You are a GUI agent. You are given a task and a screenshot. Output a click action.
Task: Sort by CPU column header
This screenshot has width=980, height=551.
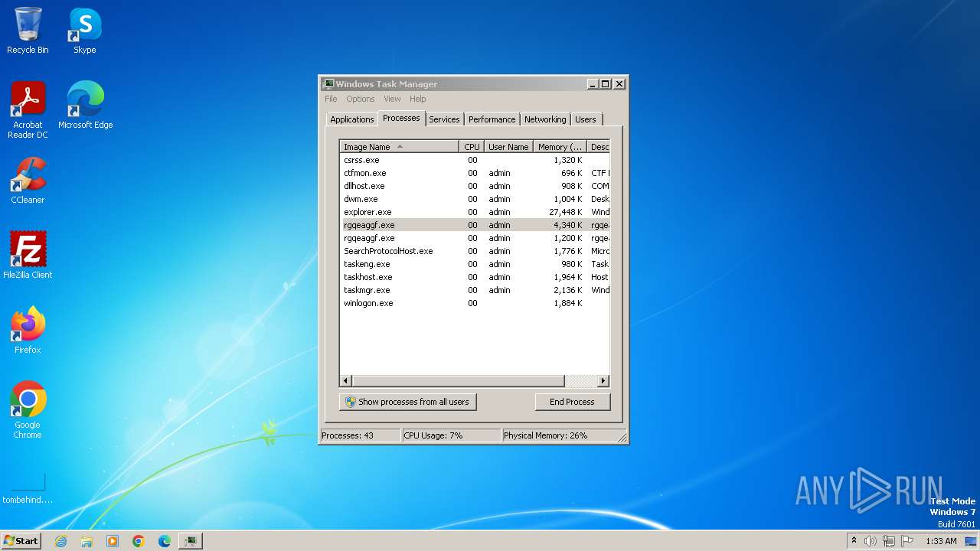click(472, 147)
